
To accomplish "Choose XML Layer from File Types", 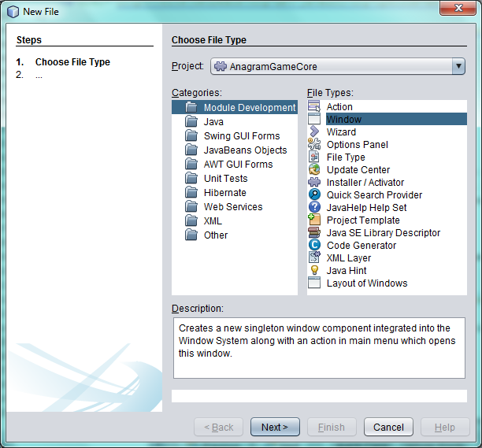I will [349, 258].
